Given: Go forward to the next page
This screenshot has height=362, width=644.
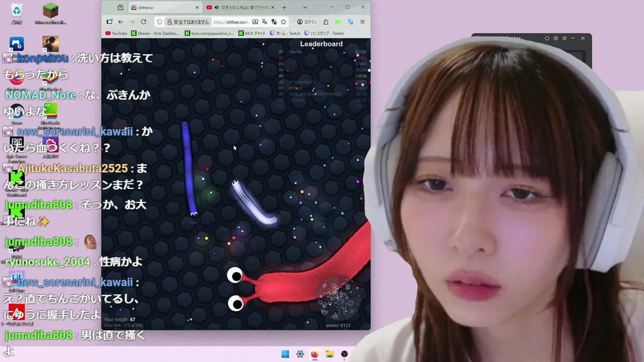Looking at the screenshot, I should [x=132, y=22].
